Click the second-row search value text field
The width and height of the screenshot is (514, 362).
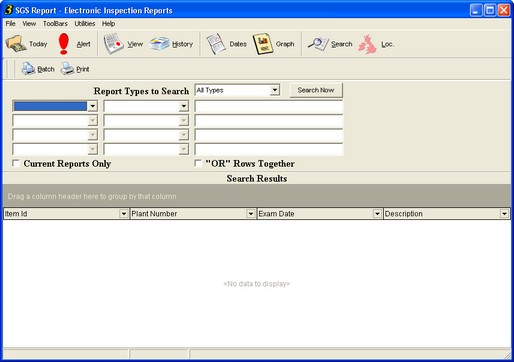269,120
